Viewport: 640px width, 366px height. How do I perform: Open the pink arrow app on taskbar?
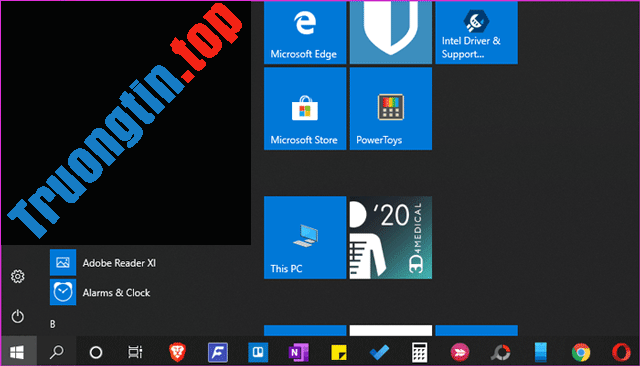tap(460, 352)
